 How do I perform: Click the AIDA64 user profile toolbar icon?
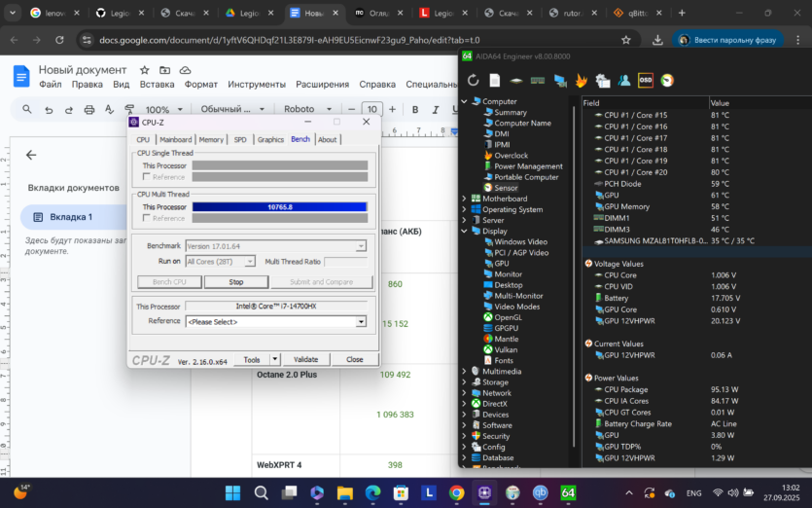pyautogui.click(x=624, y=81)
